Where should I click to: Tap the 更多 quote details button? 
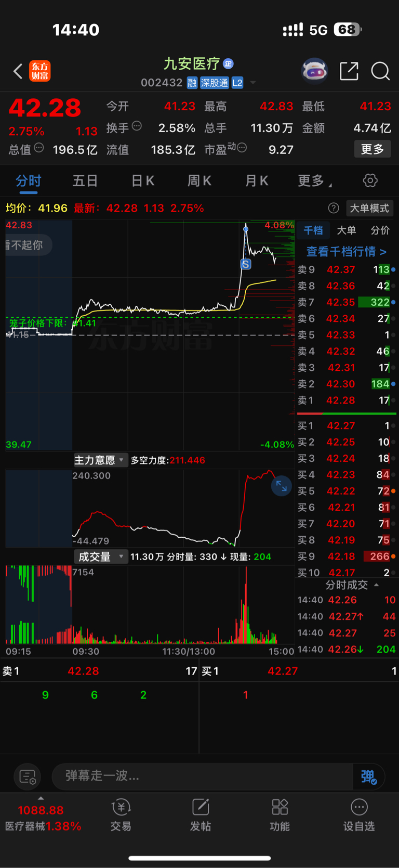pos(373,149)
